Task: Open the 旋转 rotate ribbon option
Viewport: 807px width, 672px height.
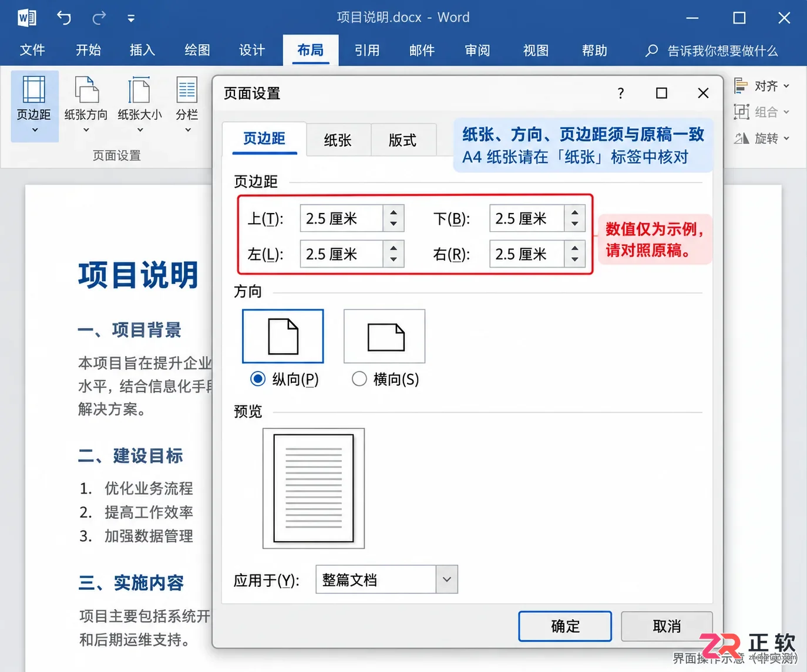Action: coord(762,139)
